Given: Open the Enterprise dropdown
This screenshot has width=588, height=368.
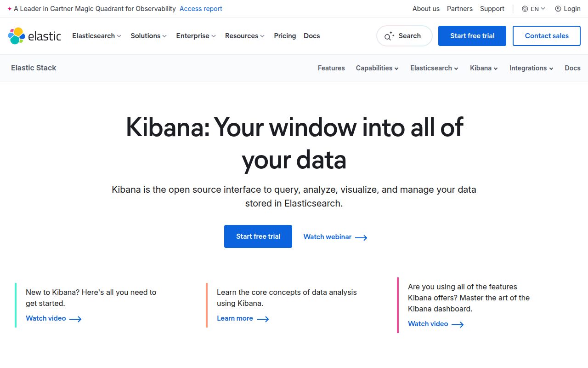Looking at the screenshot, I should [196, 36].
